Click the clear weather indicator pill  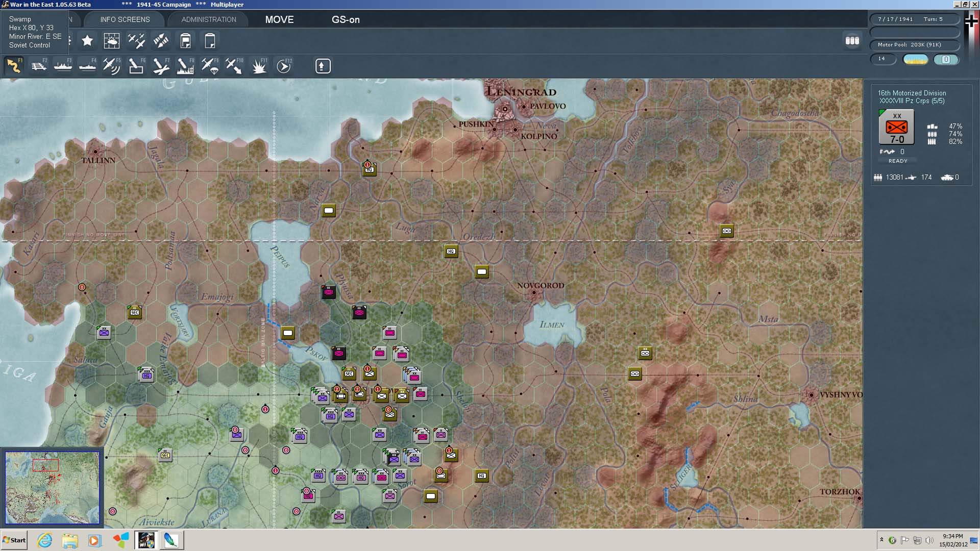pos(916,59)
